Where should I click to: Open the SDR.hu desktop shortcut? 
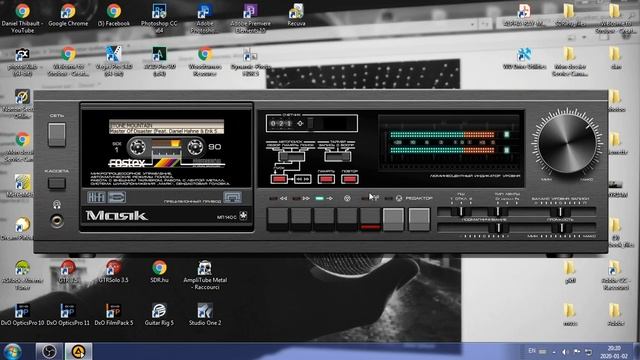159,271
